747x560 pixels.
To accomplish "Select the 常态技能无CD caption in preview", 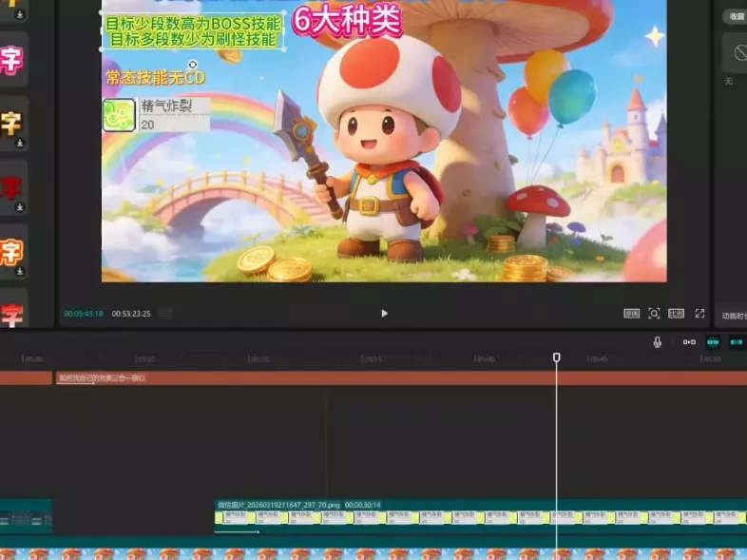I will 155,77.
